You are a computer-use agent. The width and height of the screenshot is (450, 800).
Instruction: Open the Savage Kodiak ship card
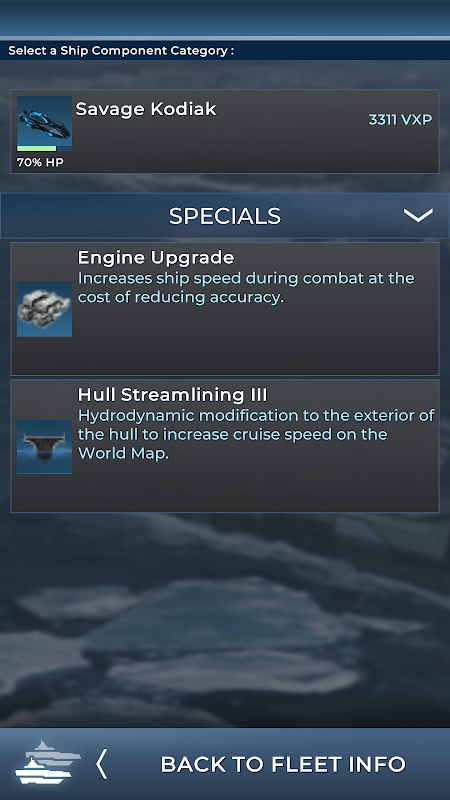225,132
